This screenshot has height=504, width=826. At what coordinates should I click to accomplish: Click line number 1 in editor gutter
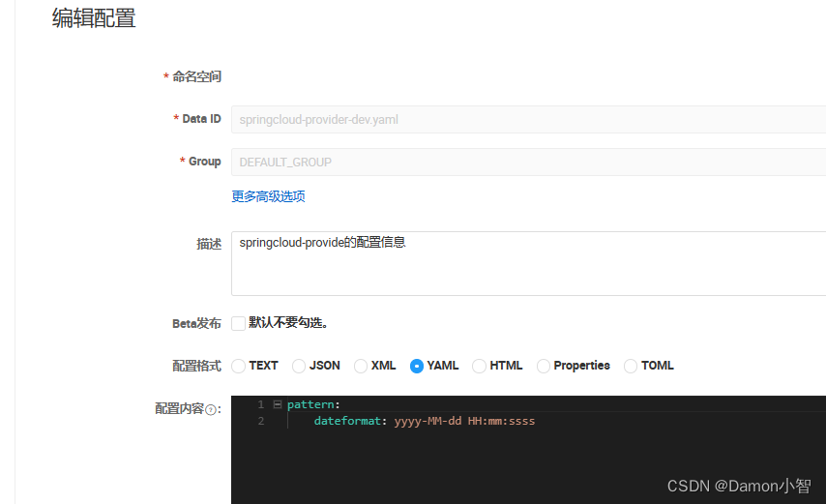pyautogui.click(x=261, y=404)
